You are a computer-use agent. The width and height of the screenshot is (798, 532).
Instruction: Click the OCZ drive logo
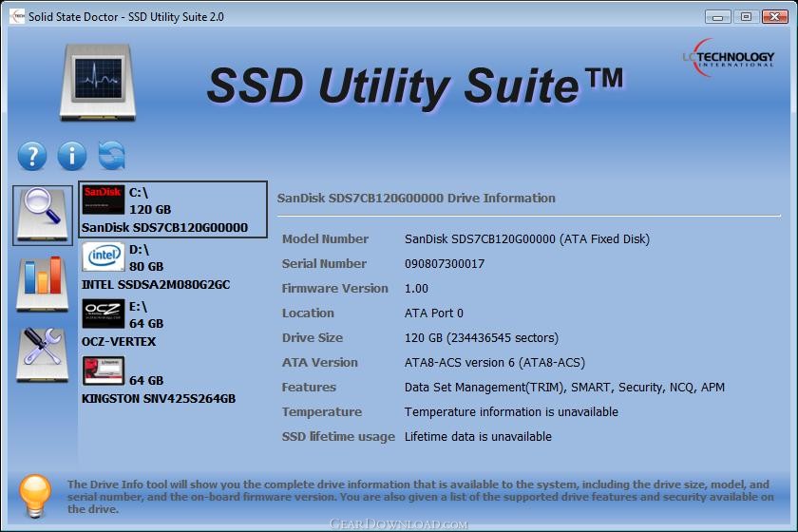click(x=103, y=313)
